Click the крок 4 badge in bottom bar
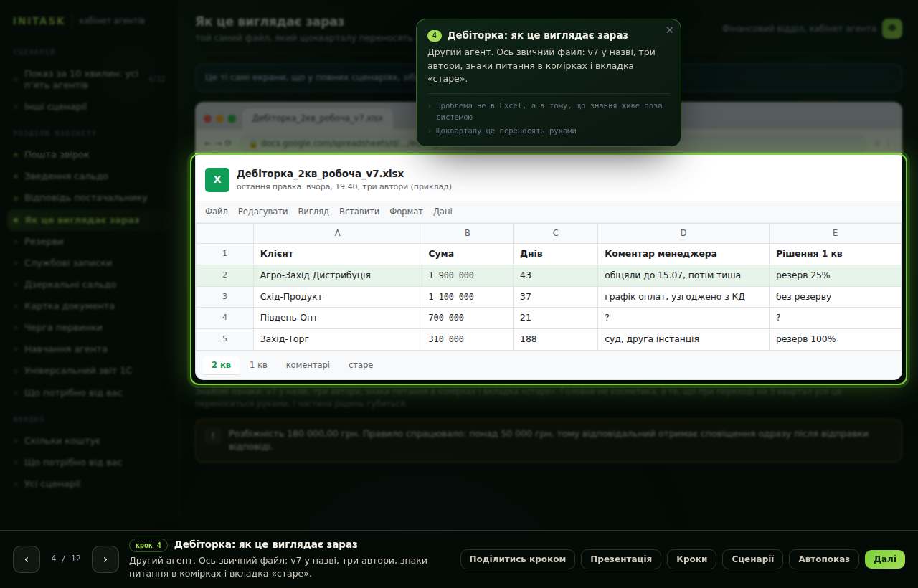The height and width of the screenshot is (588, 918). tap(148, 545)
